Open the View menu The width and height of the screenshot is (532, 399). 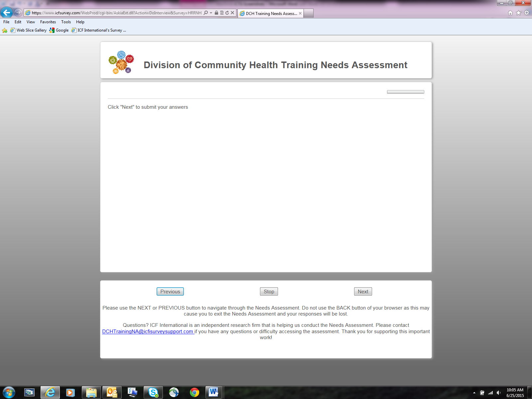[31, 22]
